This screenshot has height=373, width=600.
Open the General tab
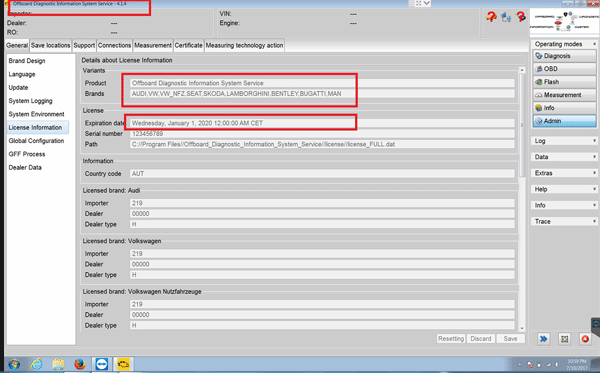17,45
